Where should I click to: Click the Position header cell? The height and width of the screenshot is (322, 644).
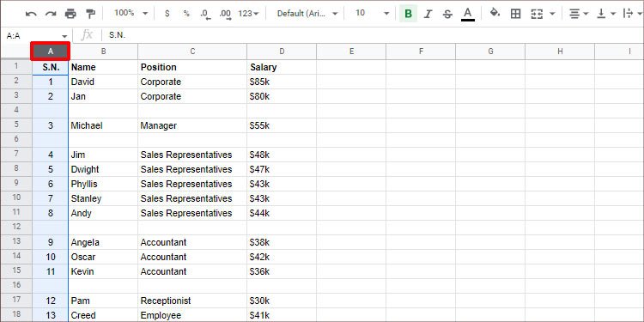(192, 67)
